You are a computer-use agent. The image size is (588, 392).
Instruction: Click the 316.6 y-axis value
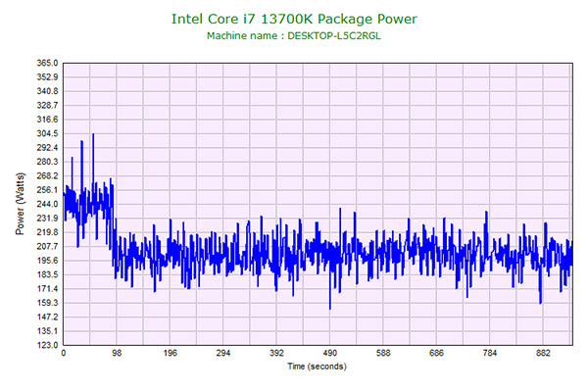coord(47,120)
